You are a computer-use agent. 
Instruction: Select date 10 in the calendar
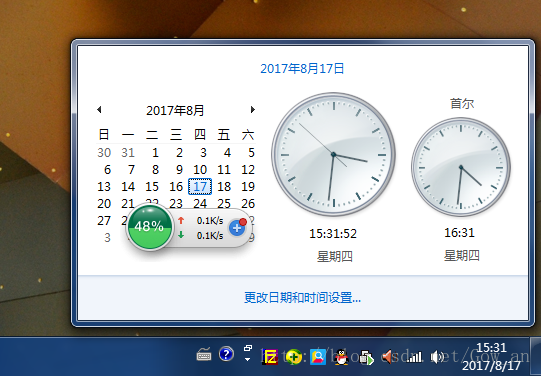200,170
